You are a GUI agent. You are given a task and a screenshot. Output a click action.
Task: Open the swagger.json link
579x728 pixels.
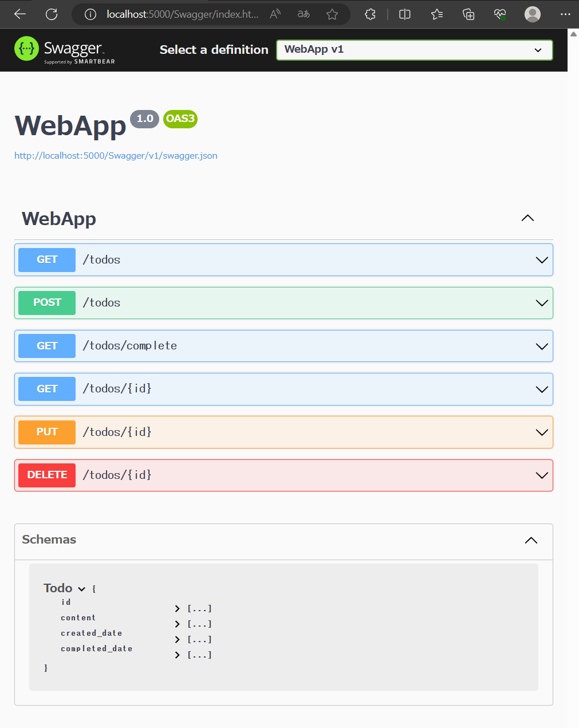[x=116, y=156]
